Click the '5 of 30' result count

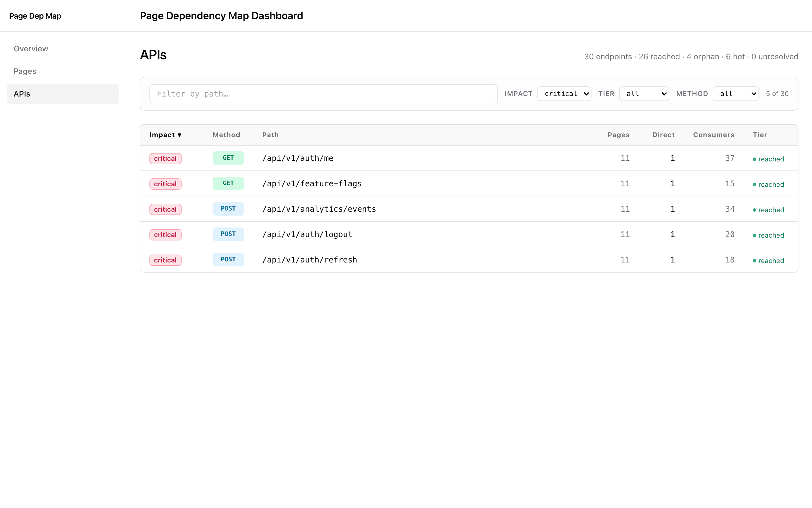click(x=777, y=94)
